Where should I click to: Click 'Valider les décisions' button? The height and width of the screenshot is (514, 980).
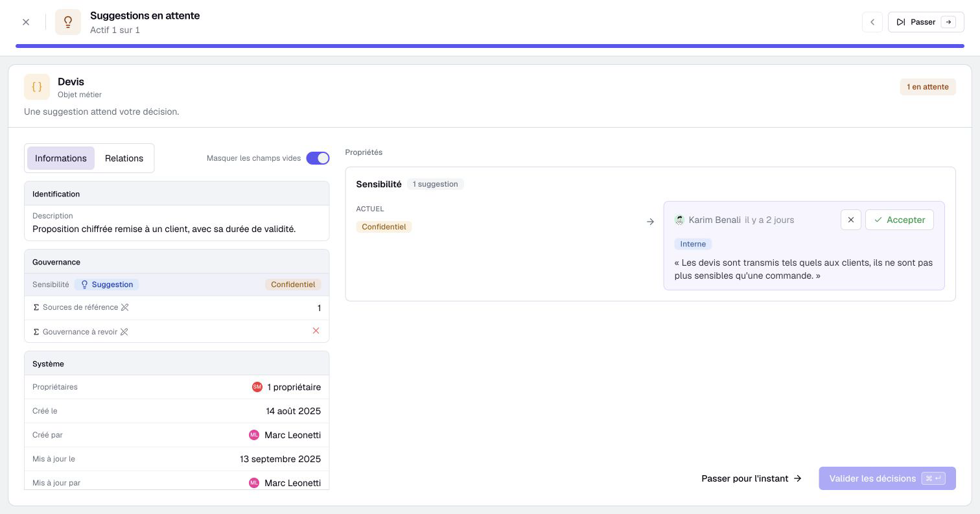tap(887, 478)
